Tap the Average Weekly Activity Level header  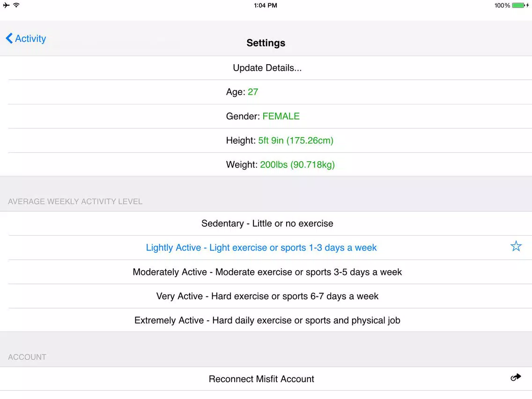75,201
